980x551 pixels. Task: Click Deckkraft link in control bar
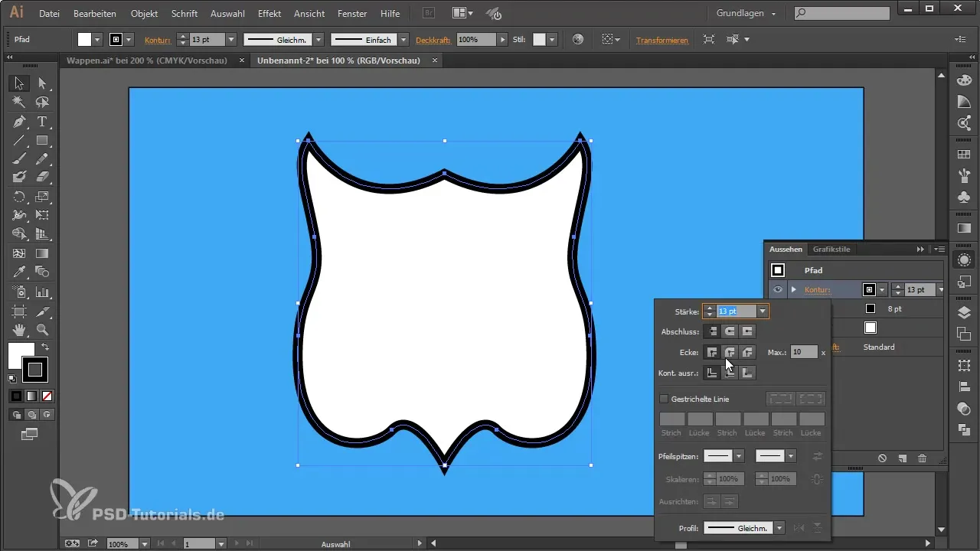pyautogui.click(x=433, y=40)
